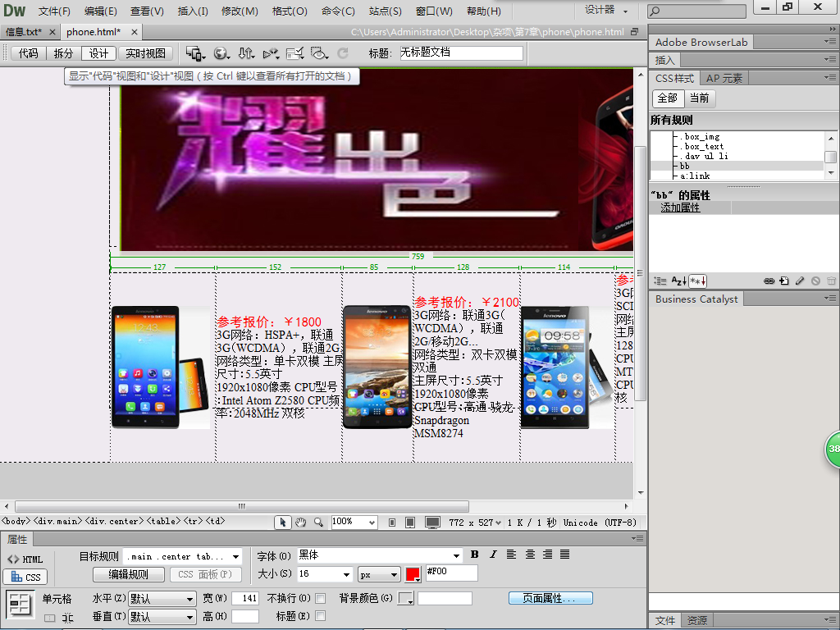This screenshot has height=630, width=840.
Task: Click new CSS rule icon
Action: (784, 281)
